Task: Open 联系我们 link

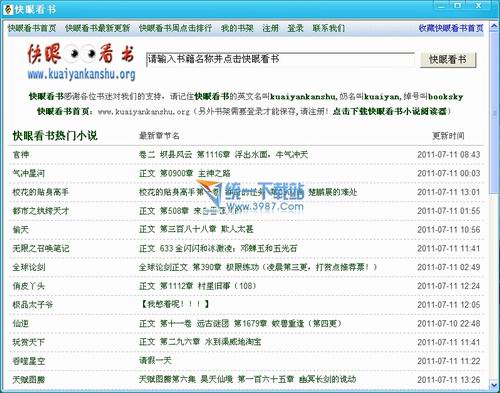Action: (328, 28)
